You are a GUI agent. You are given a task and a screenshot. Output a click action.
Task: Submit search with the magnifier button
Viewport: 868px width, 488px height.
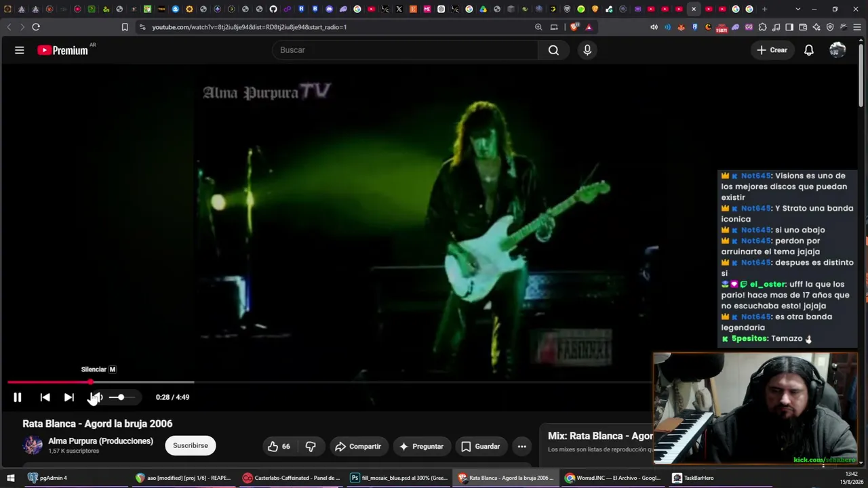coord(553,50)
